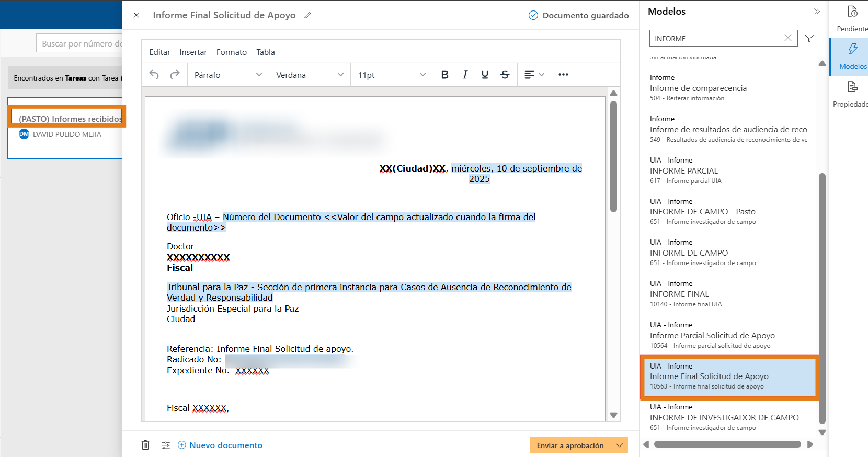
Task: Toggle bold formatting
Action: pos(444,75)
